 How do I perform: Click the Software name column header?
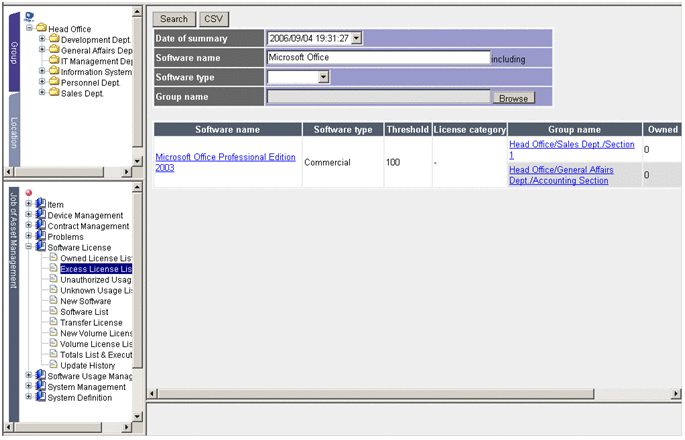click(x=228, y=129)
